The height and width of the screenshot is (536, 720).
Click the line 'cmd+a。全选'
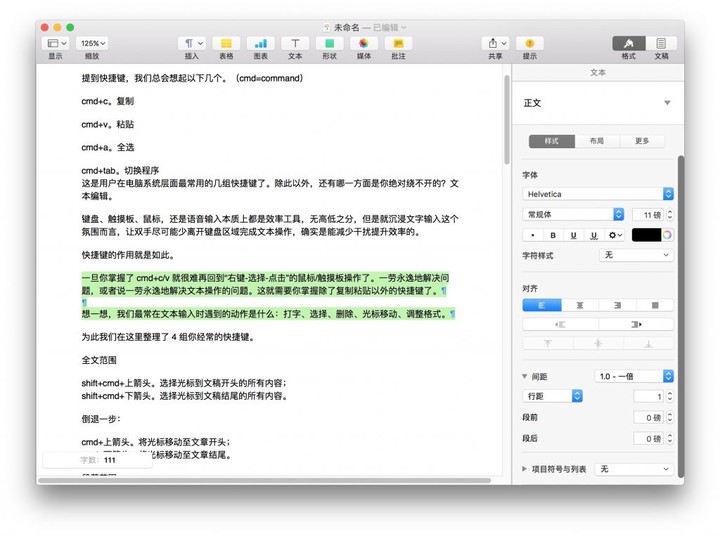[107, 147]
